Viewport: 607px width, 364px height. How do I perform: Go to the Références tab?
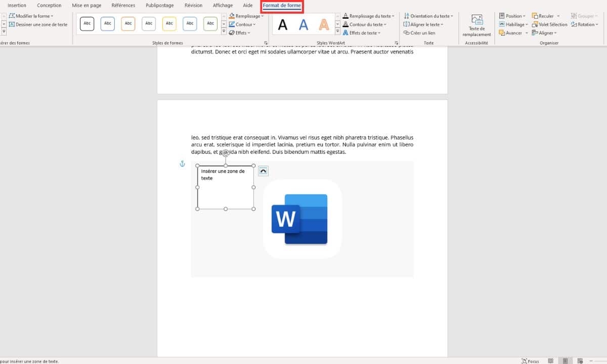click(x=123, y=6)
